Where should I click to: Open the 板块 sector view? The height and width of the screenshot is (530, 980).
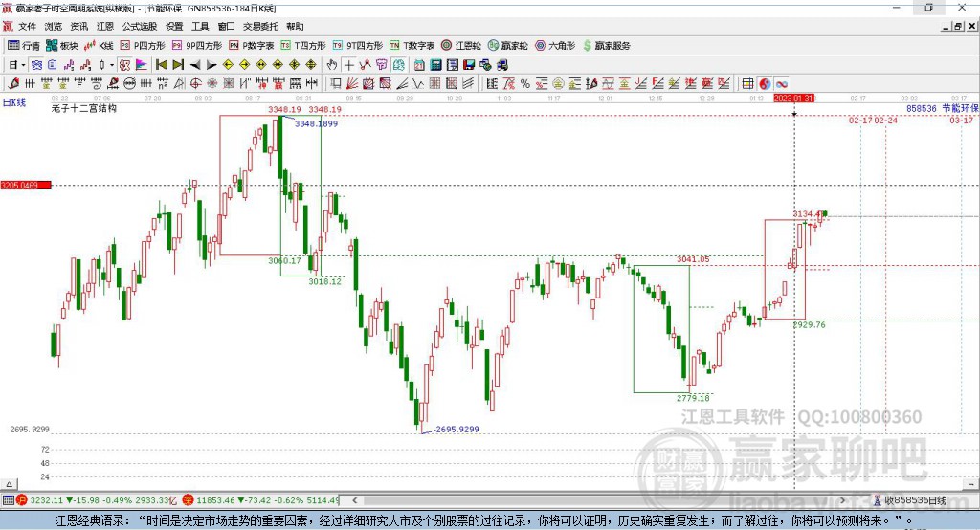tap(62, 46)
